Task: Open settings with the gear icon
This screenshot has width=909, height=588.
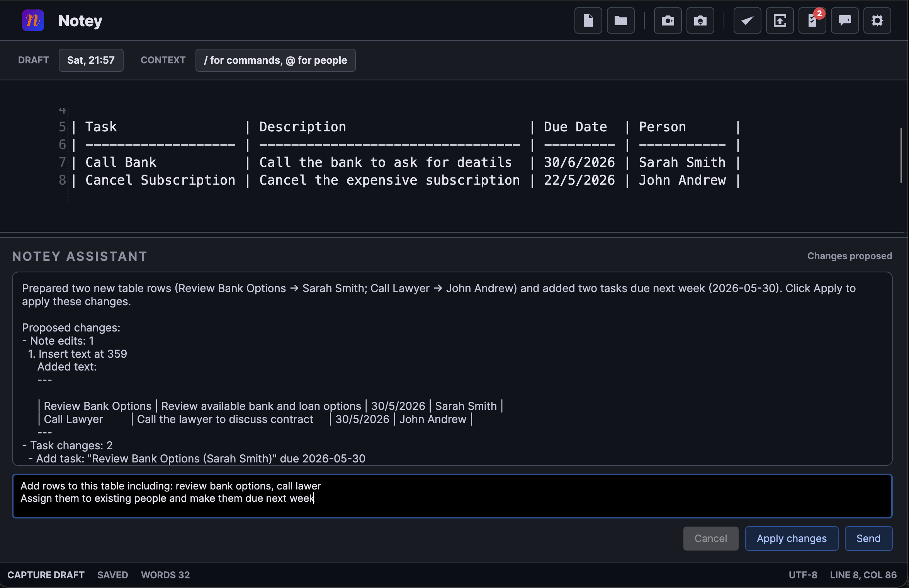Action: (x=877, y=20)
